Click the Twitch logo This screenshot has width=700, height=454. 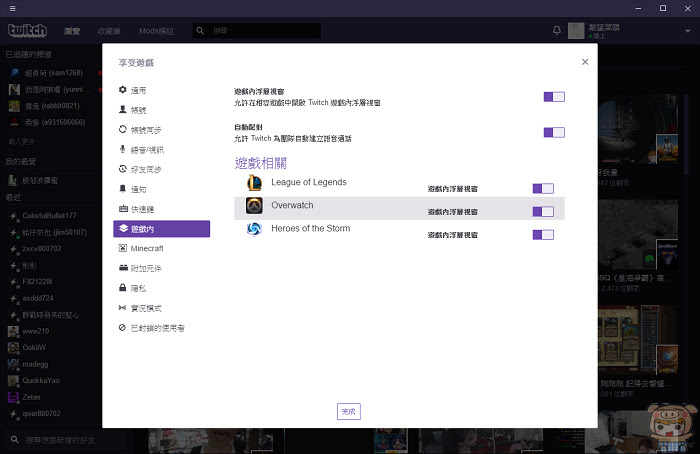[x=27, y=30]
